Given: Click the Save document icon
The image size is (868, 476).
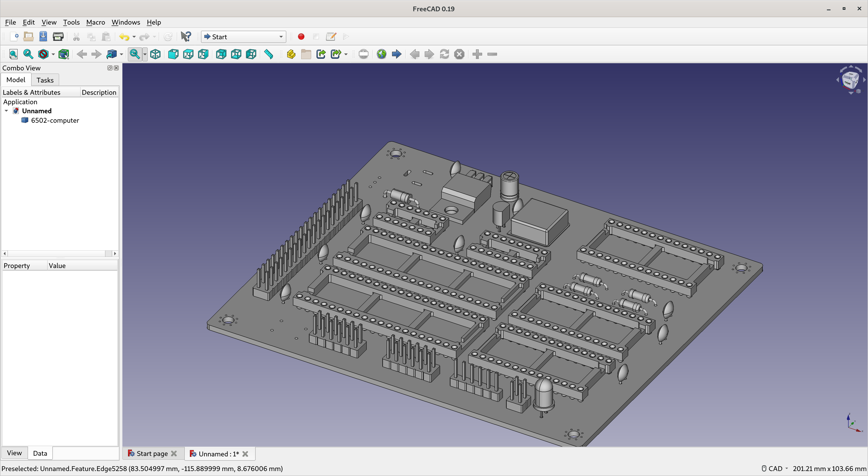Looking at the screenshot, I should point(43,37).
